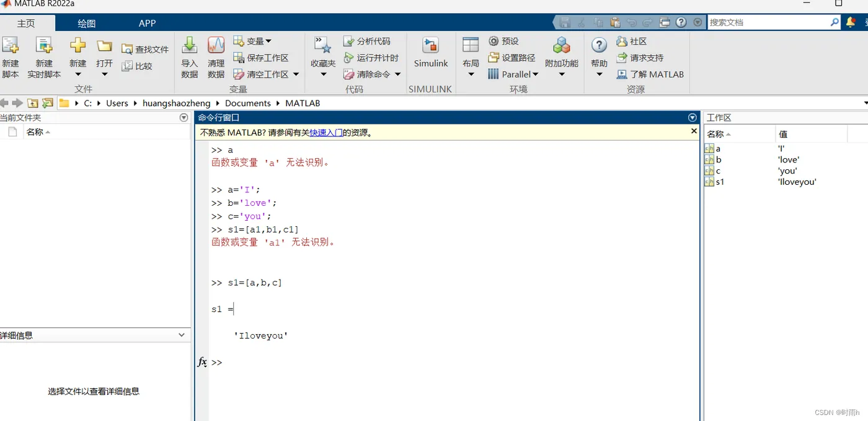Open the 变量 dropdown

point(252,41)
